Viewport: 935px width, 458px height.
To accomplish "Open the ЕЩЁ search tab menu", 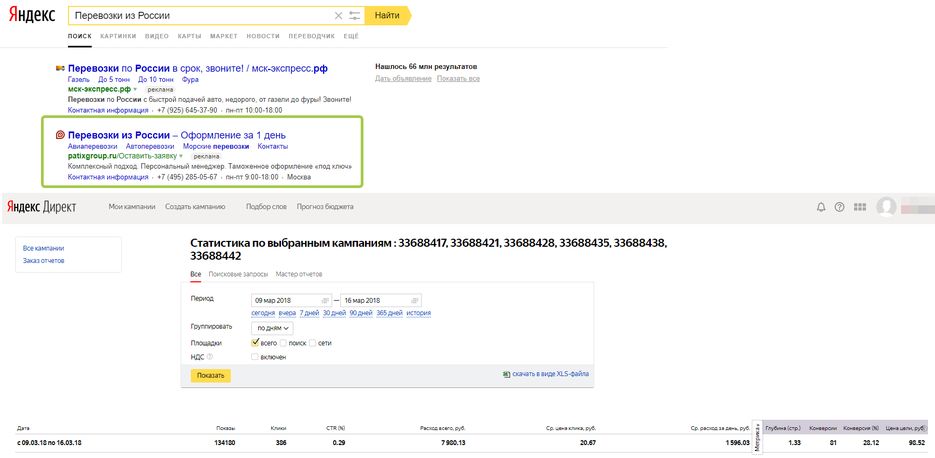I will [351, 36].
